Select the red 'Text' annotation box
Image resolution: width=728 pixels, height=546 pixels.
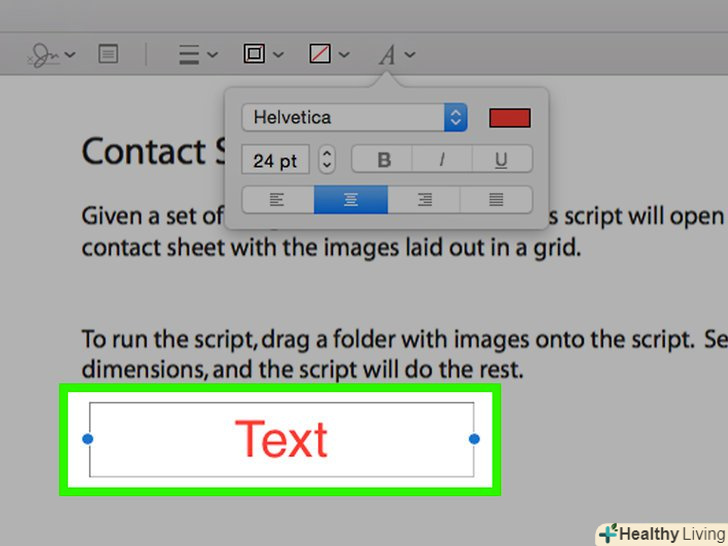click(x=281, y=440)
